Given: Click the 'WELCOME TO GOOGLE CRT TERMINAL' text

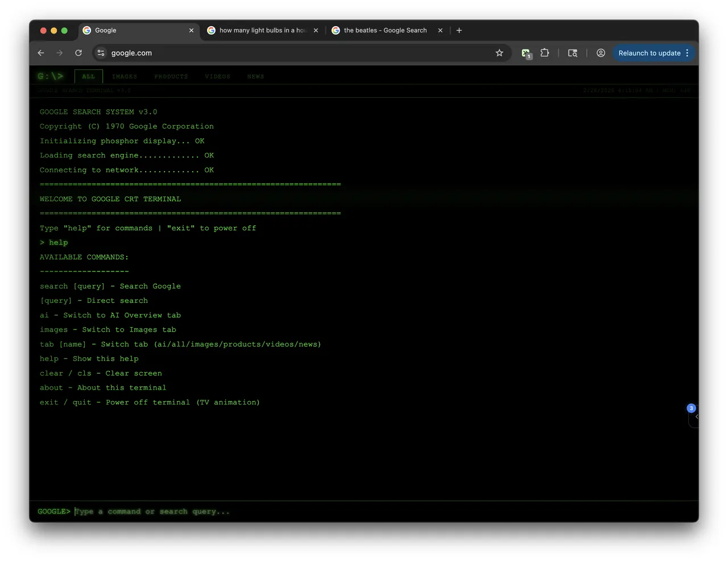Looking at the screenshot, I should coord(110,199).
